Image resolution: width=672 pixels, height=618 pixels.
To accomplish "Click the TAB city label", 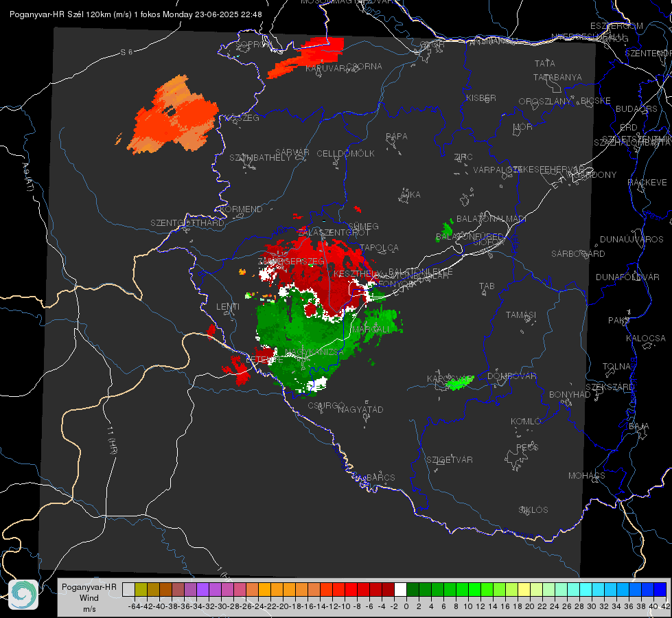I will pos(487,286).
